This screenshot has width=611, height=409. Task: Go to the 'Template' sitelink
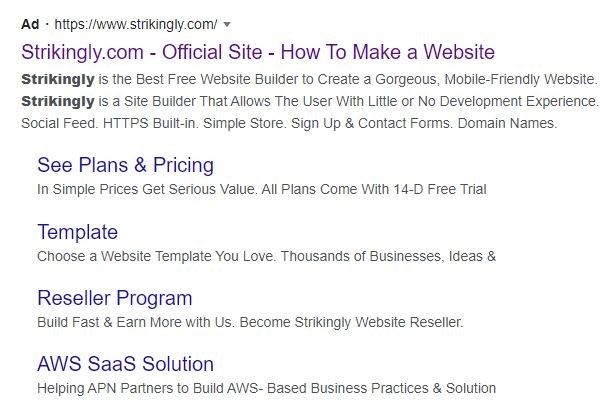(77, 232)
